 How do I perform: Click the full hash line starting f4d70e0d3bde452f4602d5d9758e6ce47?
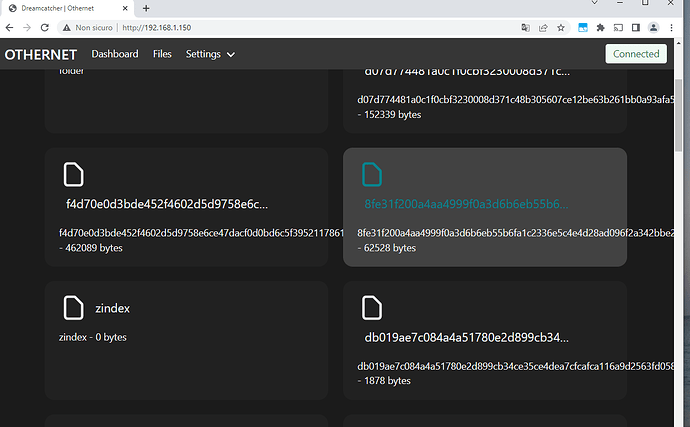[201, 233]
